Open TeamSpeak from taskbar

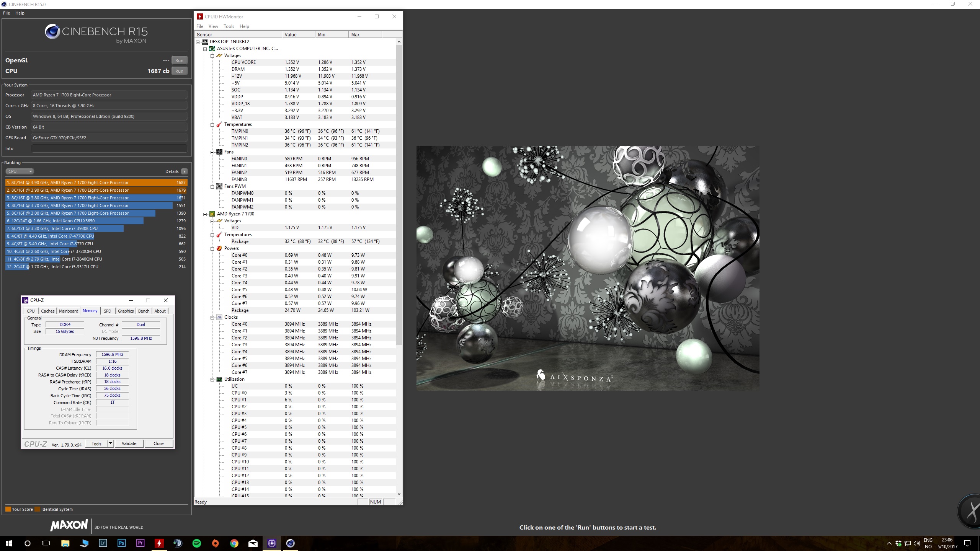point(178,543)
